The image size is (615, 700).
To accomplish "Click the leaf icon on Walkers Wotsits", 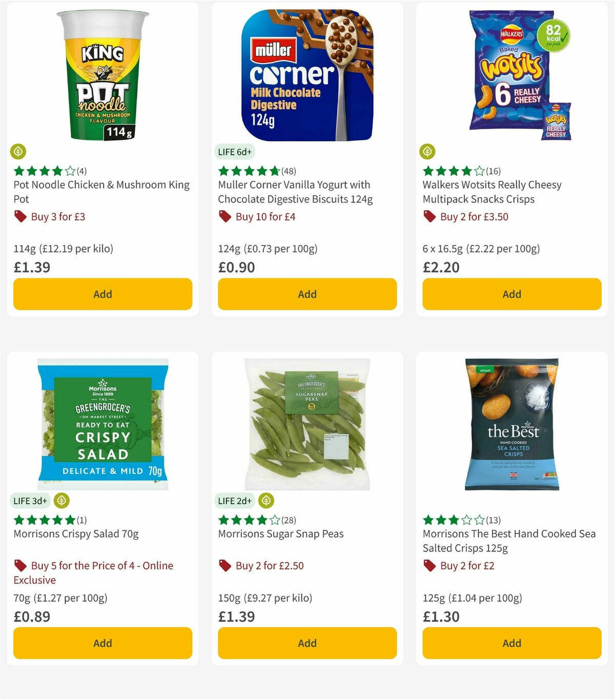I will point(428,152).
